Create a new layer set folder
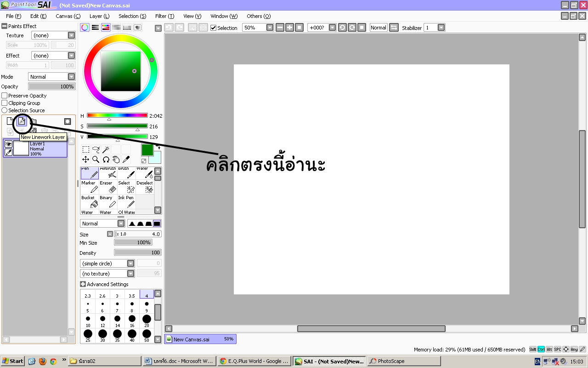Screen dimensions: 588x368 33,121
